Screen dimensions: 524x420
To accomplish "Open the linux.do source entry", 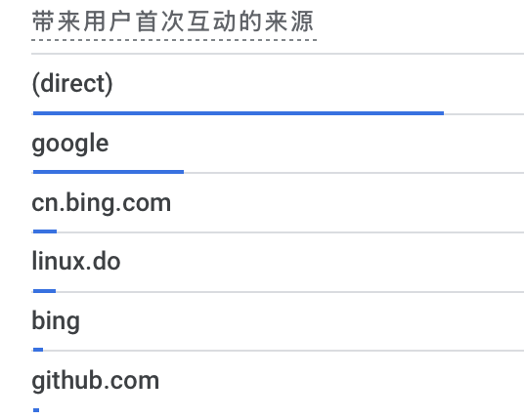I will 76,262.
